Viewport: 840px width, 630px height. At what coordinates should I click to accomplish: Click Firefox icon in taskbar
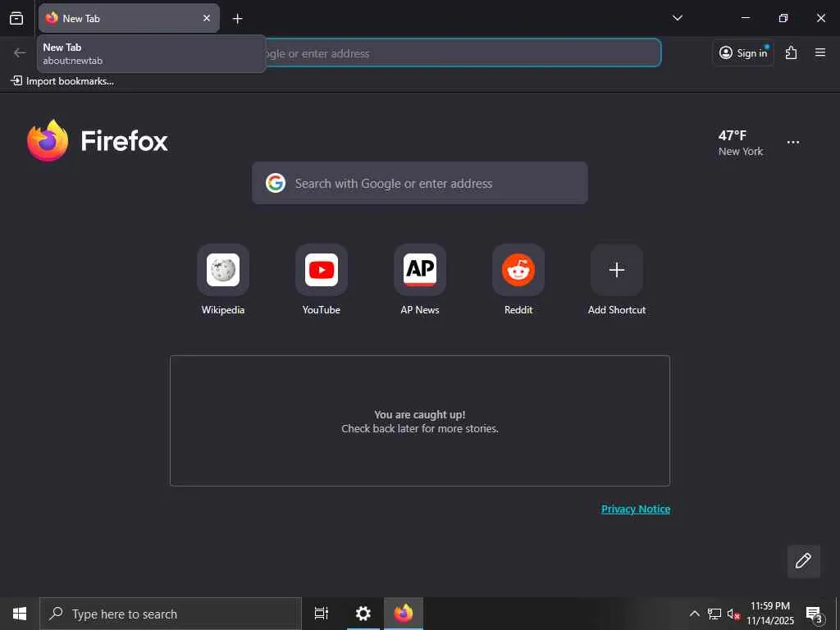pyautogui.click(x=404, y=614)
